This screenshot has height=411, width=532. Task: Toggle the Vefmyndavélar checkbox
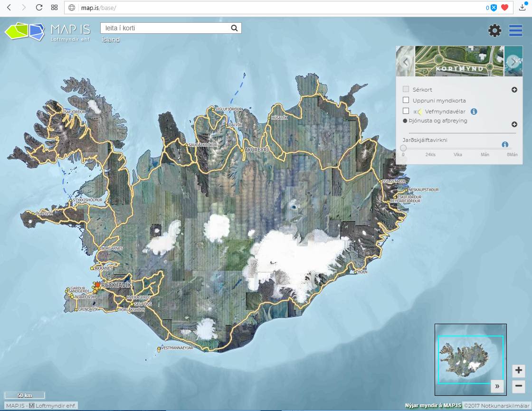pyautogui.click(x=406, y=111)
